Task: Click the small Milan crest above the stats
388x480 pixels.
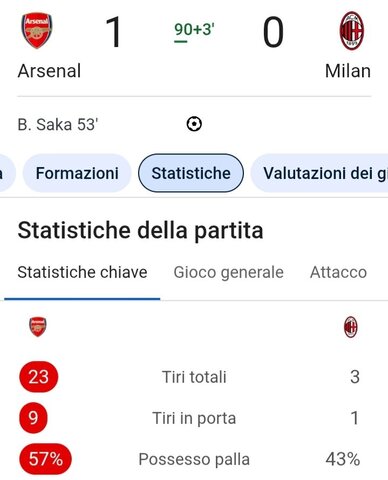Action: 351,327
